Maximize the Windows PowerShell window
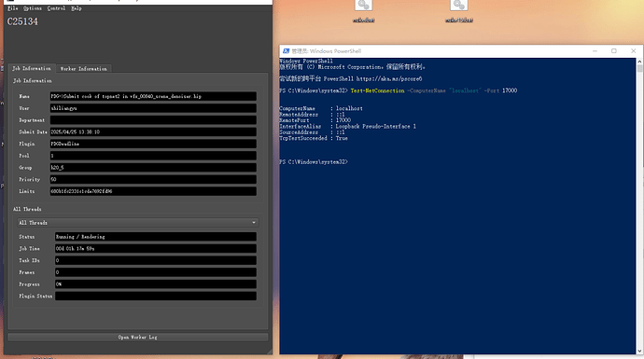644x359 pixels. pyautogui.click(x=614, y=51)
